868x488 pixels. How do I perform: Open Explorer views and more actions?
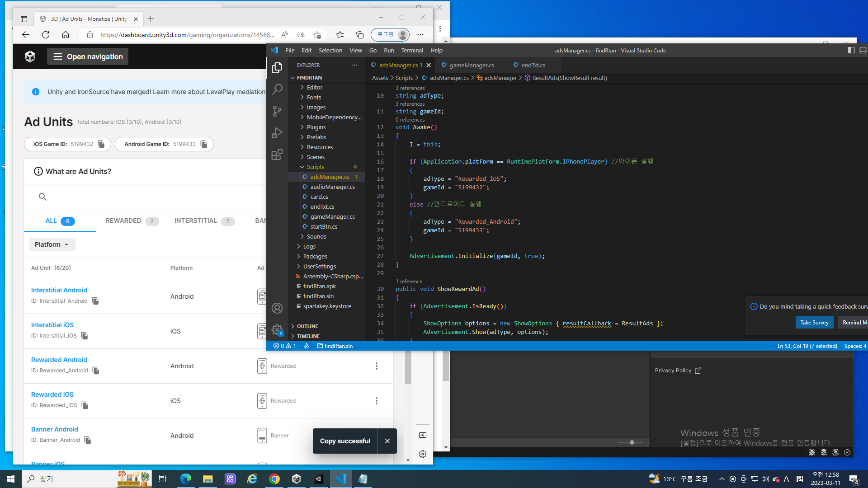click(354, 65)
